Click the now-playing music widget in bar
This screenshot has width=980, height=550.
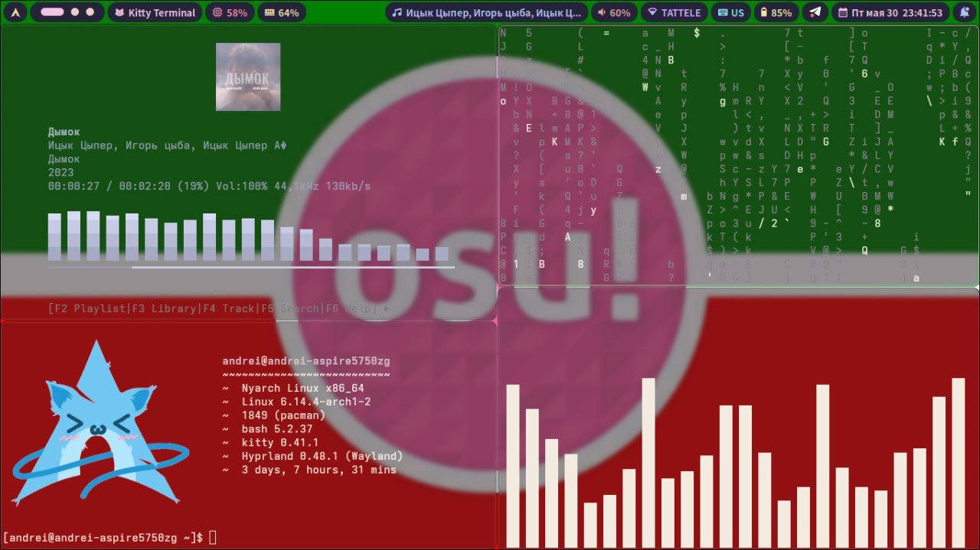(x=486, y=12)
